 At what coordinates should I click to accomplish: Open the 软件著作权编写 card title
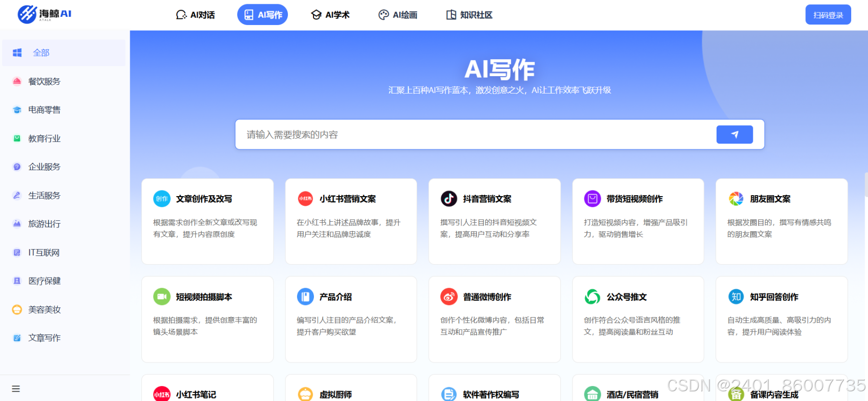tap(491, 395)
